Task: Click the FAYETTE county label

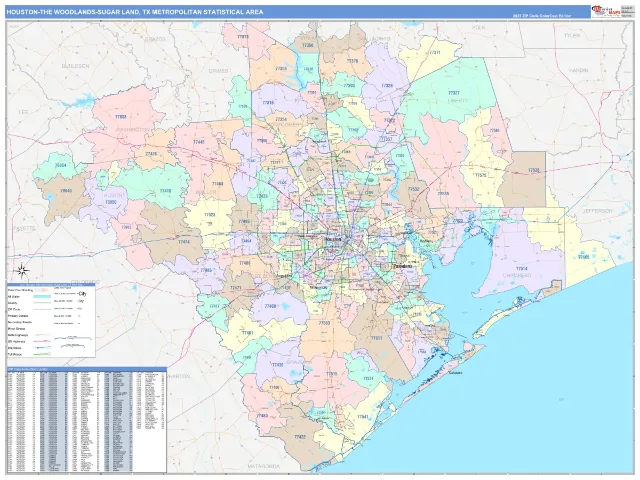Action: 24,229
